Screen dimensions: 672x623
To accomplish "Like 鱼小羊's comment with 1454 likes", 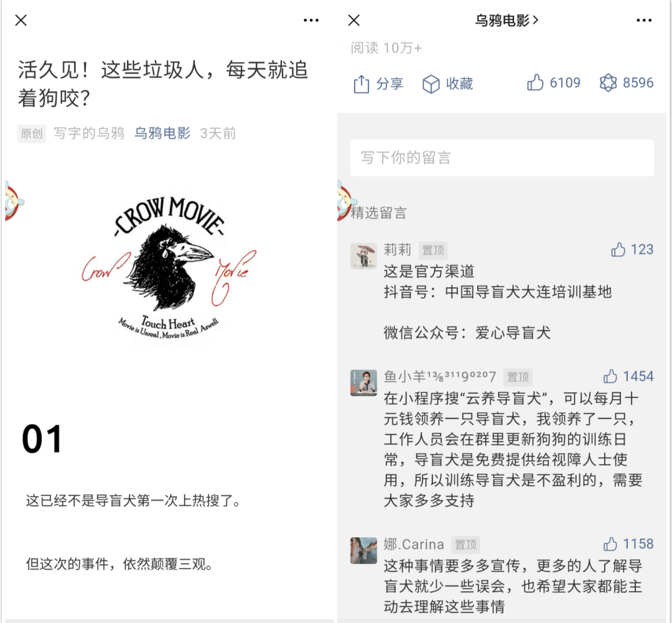I will 610,376.
